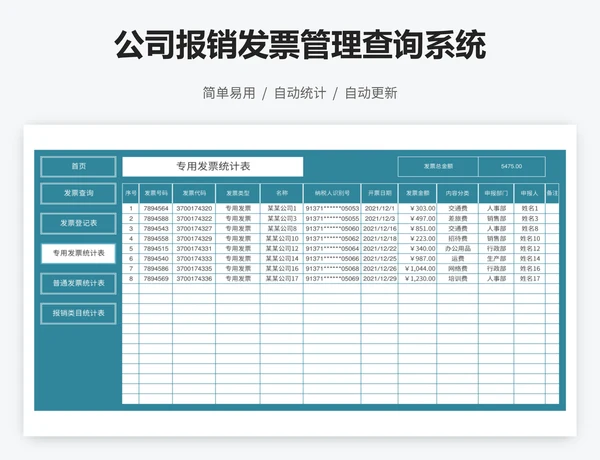This screenshot has height=460, width=600.
Task: Select the 办公用品 category cell
Action: coord(458,249)
